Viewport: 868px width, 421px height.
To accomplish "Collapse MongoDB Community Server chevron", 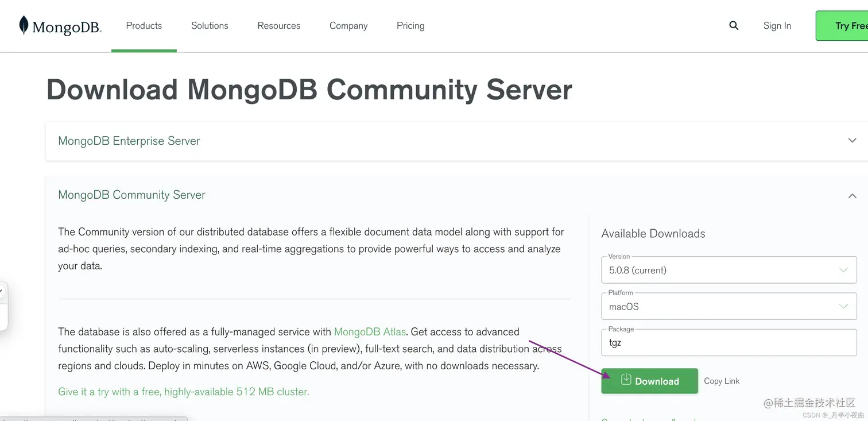I will (x=852, y=196).
